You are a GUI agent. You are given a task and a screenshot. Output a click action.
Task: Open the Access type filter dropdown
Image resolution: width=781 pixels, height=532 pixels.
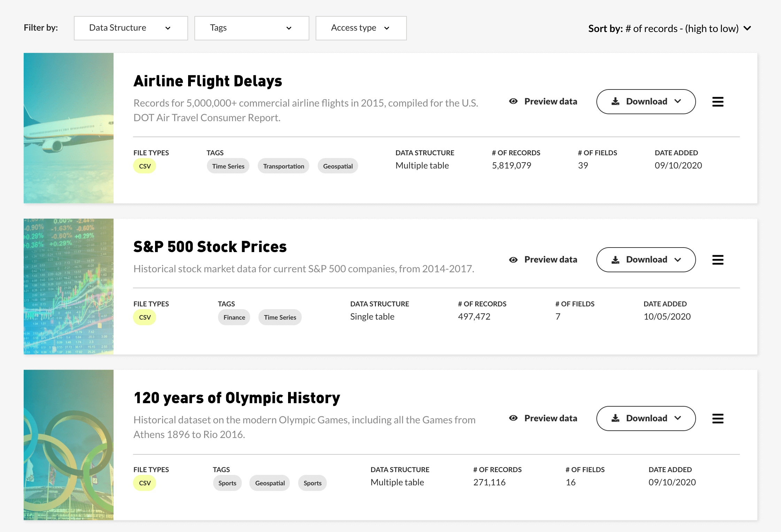coord(361,28)
